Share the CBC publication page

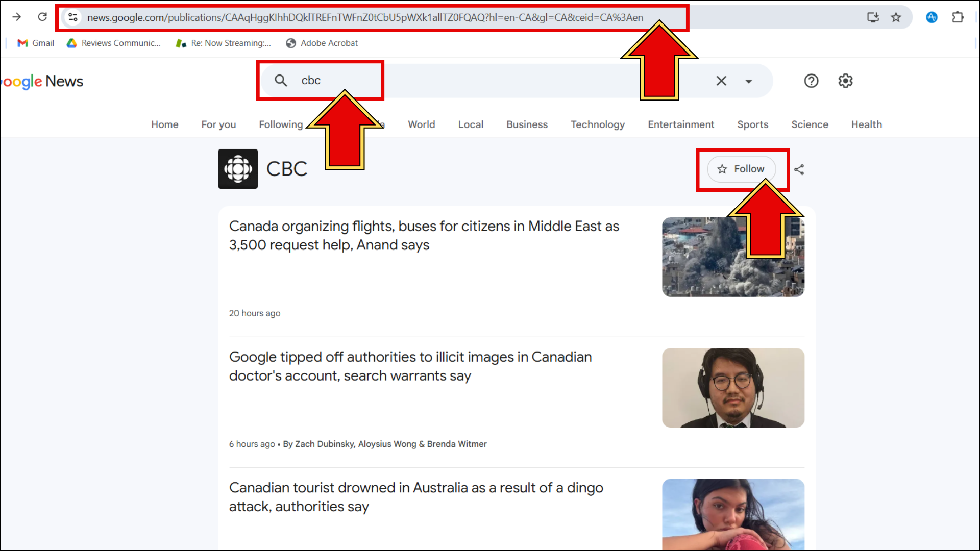[799, 169]
